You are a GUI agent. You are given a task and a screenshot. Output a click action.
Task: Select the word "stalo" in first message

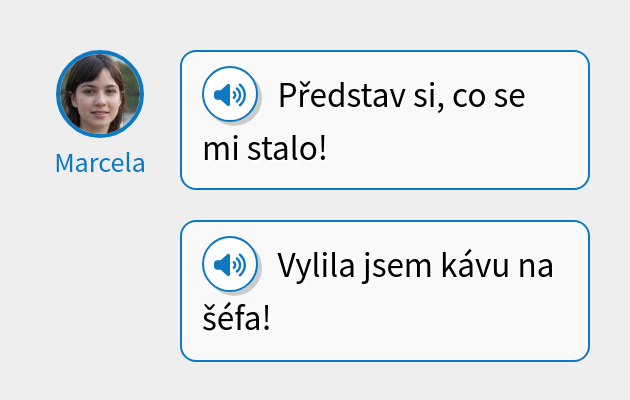pyautogui.click(x=282, y=147)
